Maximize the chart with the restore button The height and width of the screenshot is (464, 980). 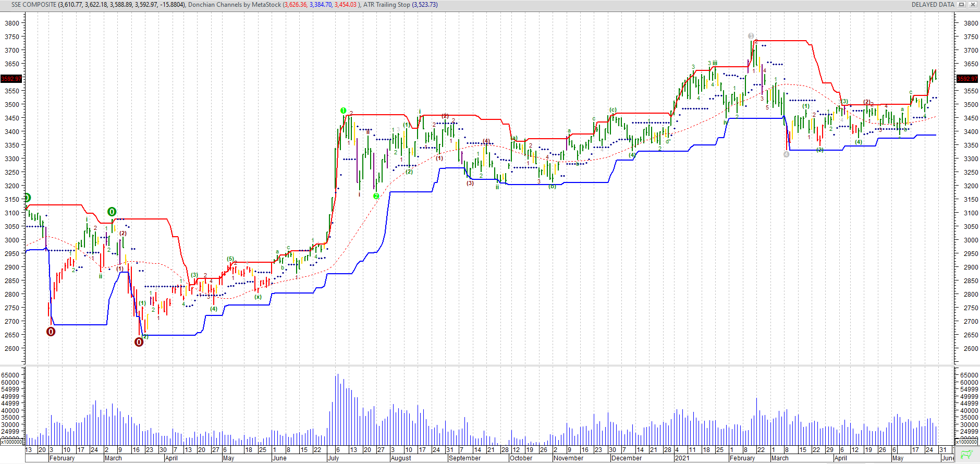[962, 5]
